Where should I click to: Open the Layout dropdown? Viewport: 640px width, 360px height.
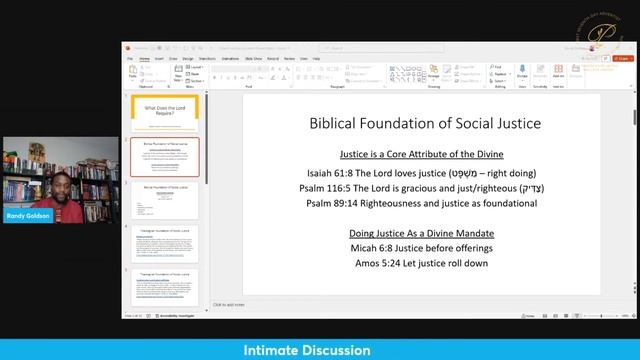195,67
